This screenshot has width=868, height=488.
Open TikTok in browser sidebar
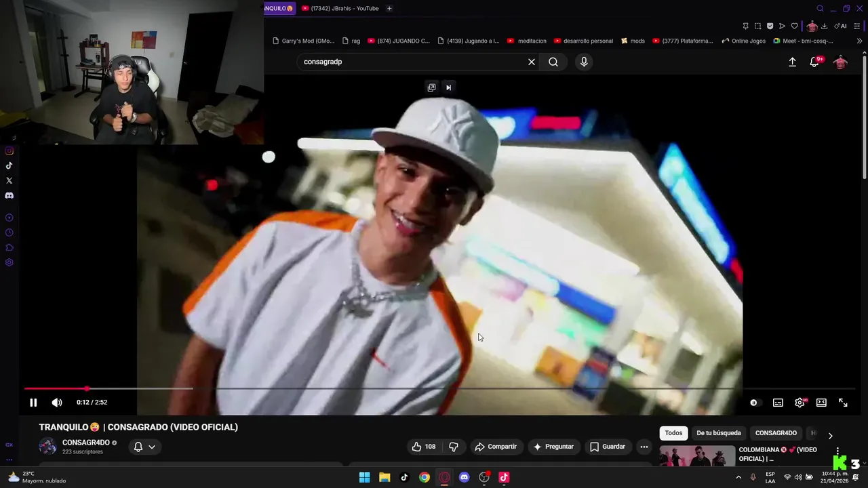(x=9, y=166)
